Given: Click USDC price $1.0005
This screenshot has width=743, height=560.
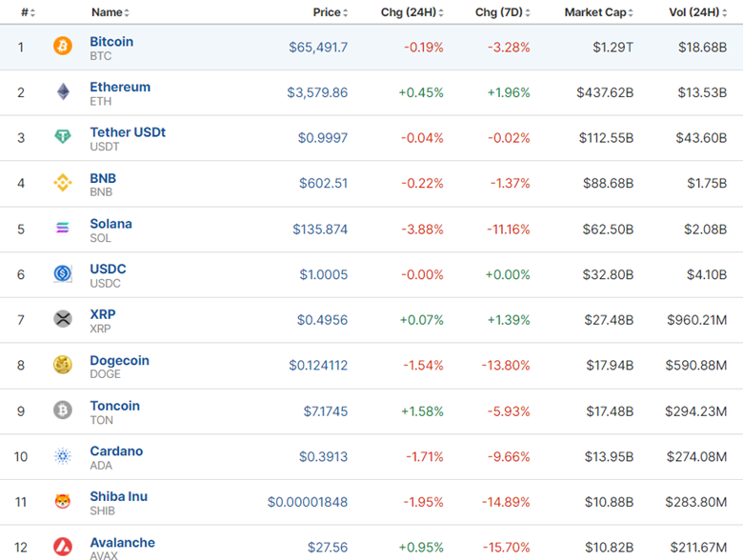Looking at the screenshot, I should point(324,275).
